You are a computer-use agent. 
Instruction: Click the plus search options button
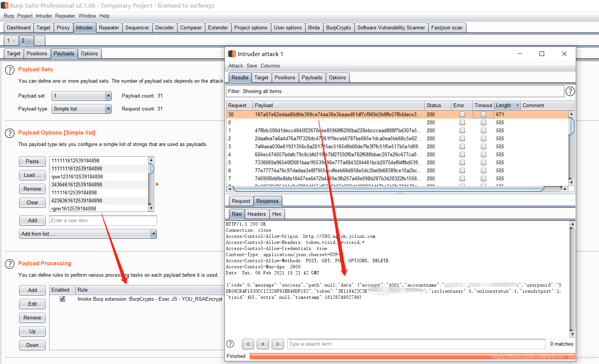tap(263, 344)
